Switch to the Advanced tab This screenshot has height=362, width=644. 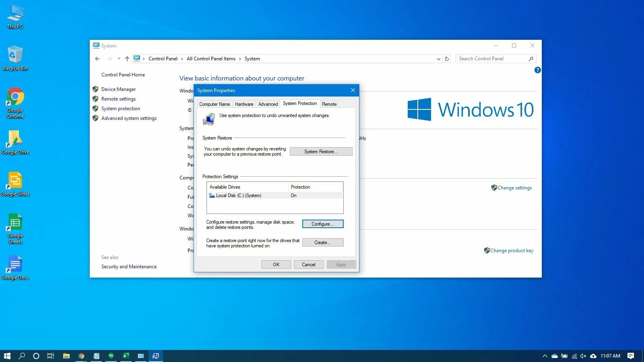pyautogui.click(x=268, y=104)
